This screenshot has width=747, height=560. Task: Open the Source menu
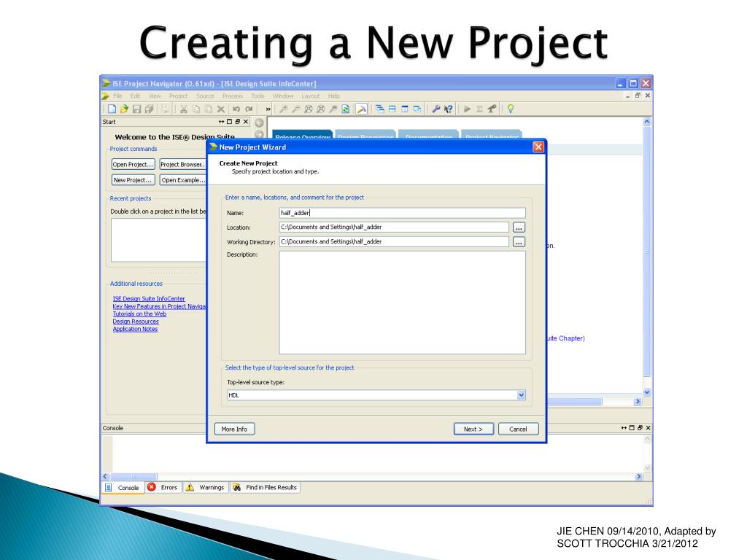(x=205, y=96)
